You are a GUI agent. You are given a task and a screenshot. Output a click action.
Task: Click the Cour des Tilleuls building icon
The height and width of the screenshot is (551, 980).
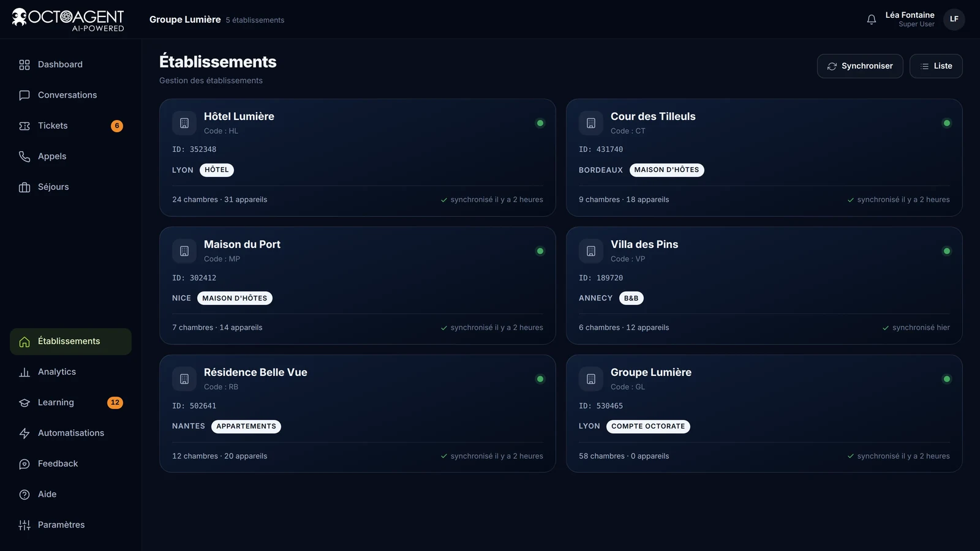pyautogui.click(x=591, y=123)
